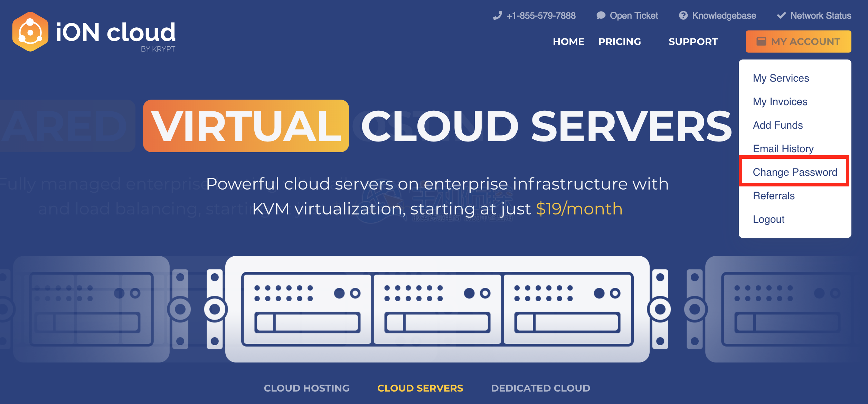Open the MY ACCOUNT dropdown button
868x404 pixels.
(798, 42)
